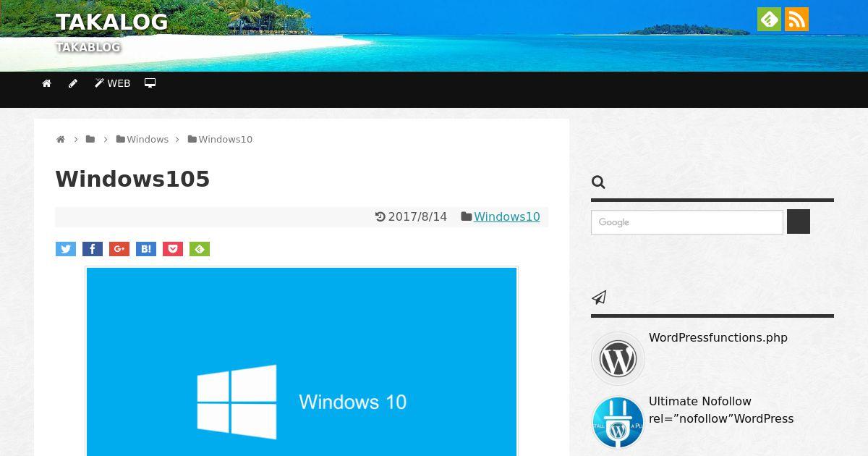The width and height of the screenshot is (868, 456).
Task: Bookmark the post with Hatena B! button
Action: [x=146, y=249]
